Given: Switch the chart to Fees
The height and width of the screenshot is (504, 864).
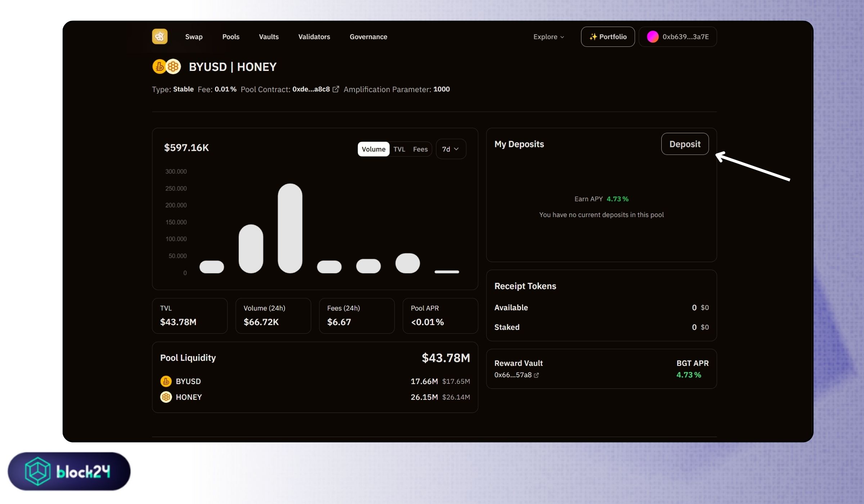Looking at the screenshot, I should [420, 149].
